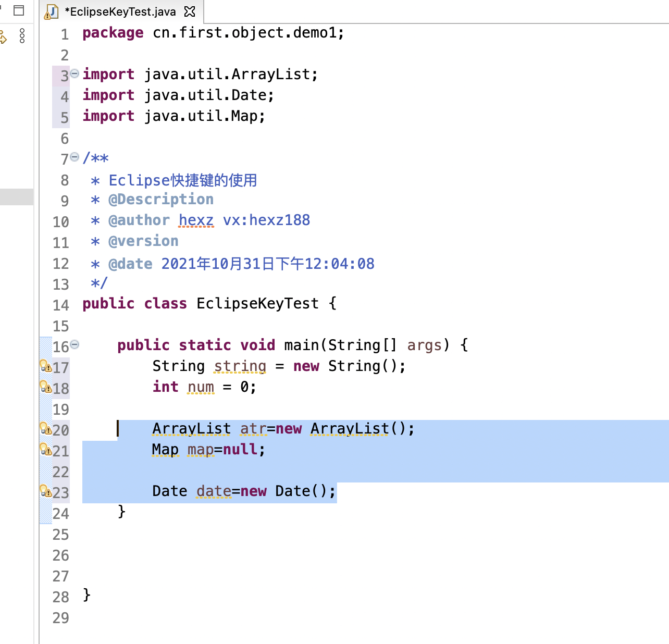
Task: Click the warning lightbulb on line 23
Action: pyautogui.click(x=45, y=491)
